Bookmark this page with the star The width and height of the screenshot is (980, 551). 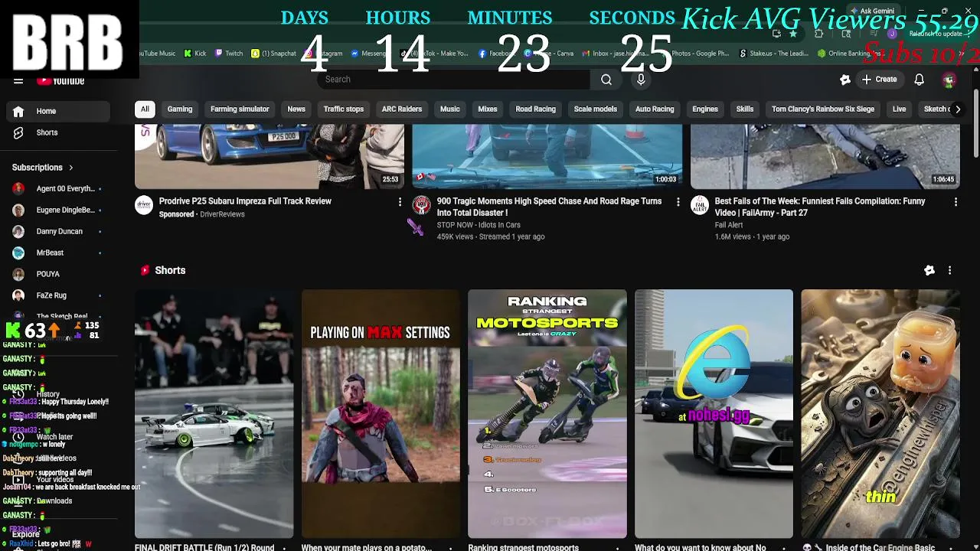click(793, 34)
